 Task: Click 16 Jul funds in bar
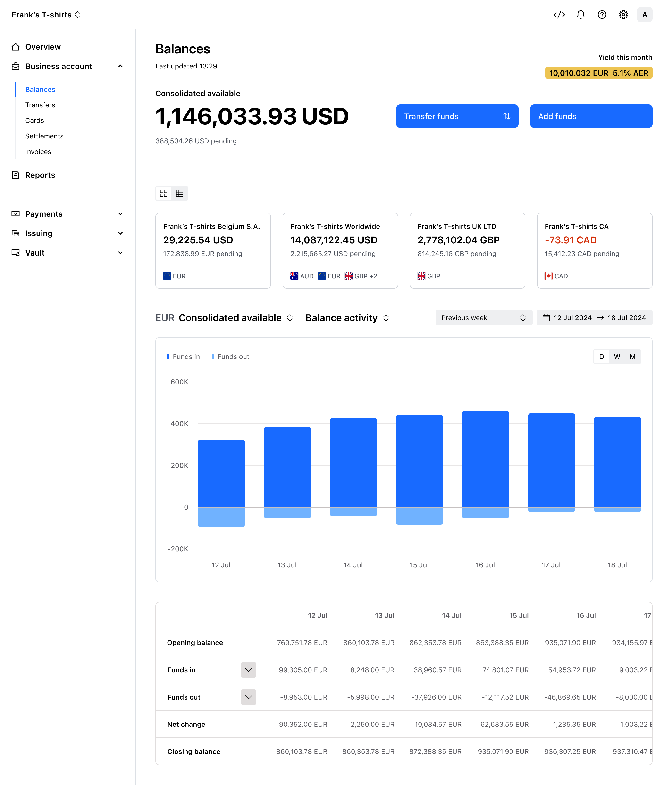pos(485,459)
